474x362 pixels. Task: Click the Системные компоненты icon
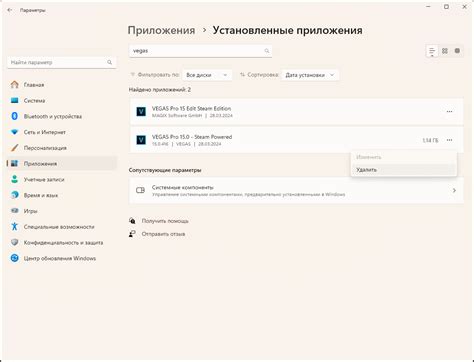click(x=140, y=190)
